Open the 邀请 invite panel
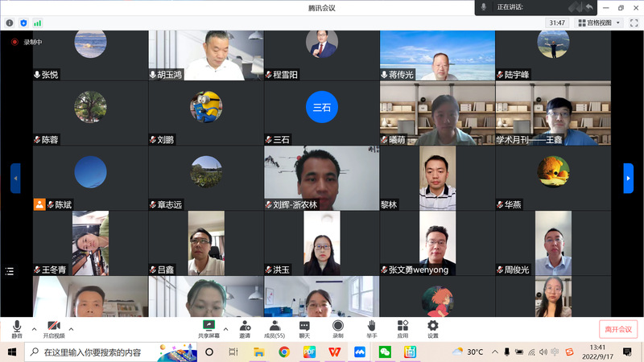Viewport: 644px width, 362px height. coord(245,329)
